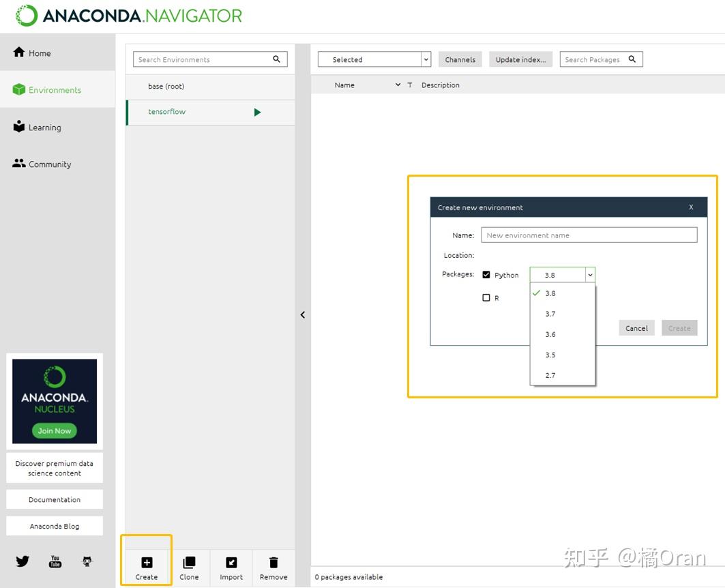
Task: Click the Anaconda Blog link
Action: click(55, 525)
